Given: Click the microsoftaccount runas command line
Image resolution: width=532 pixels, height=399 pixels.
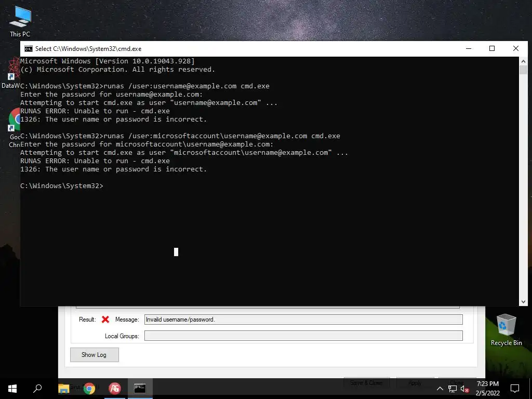Looking at the screenshot, I should click(180, 136).
